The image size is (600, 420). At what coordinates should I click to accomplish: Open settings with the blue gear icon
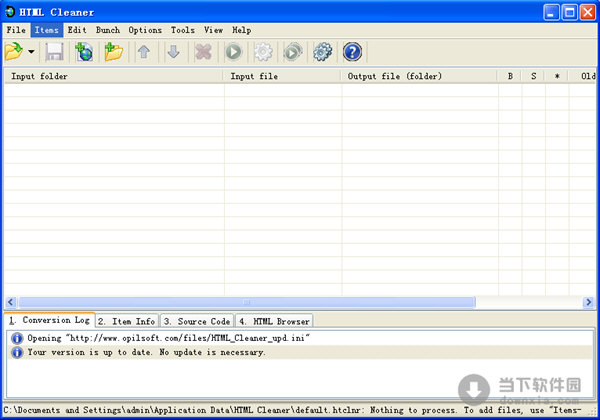(x=322, y=52)
